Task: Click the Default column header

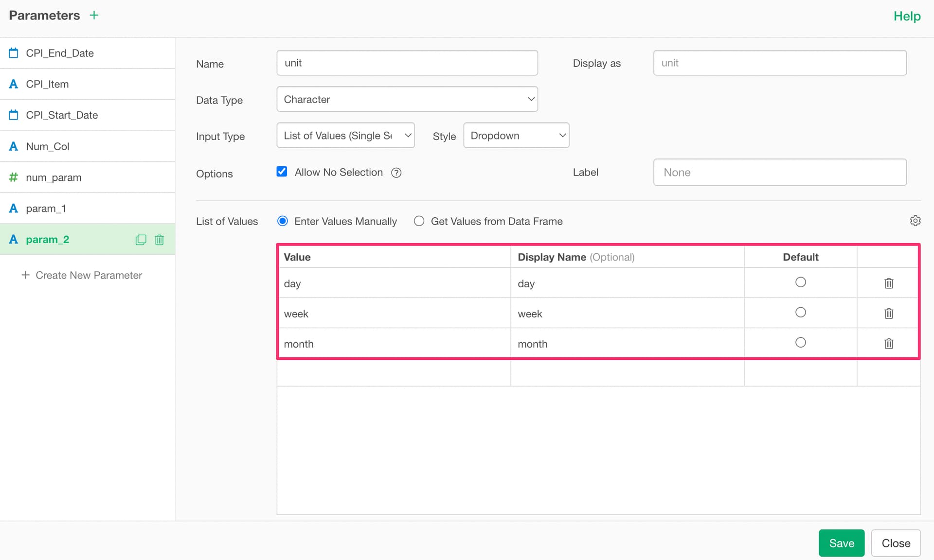Action: pos(801,257)
